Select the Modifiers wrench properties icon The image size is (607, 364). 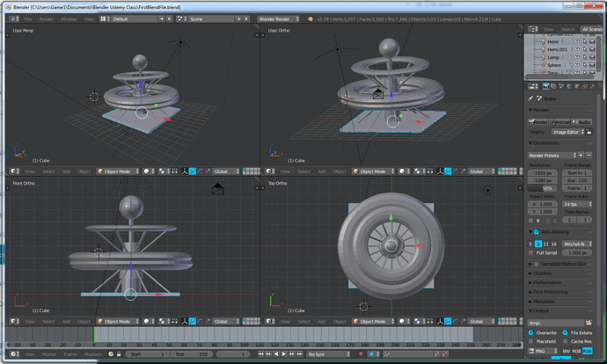pyautogui.click(x=592, y=87)
